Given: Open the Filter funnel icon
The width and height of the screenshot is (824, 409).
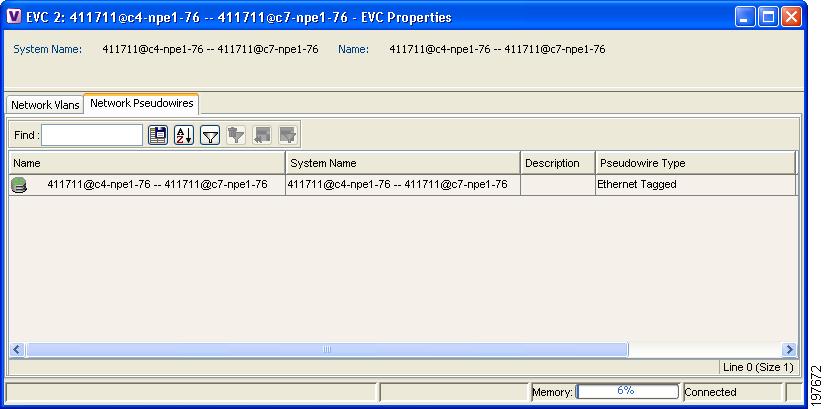Looking at the screenshot, I should tap(210, 135).
